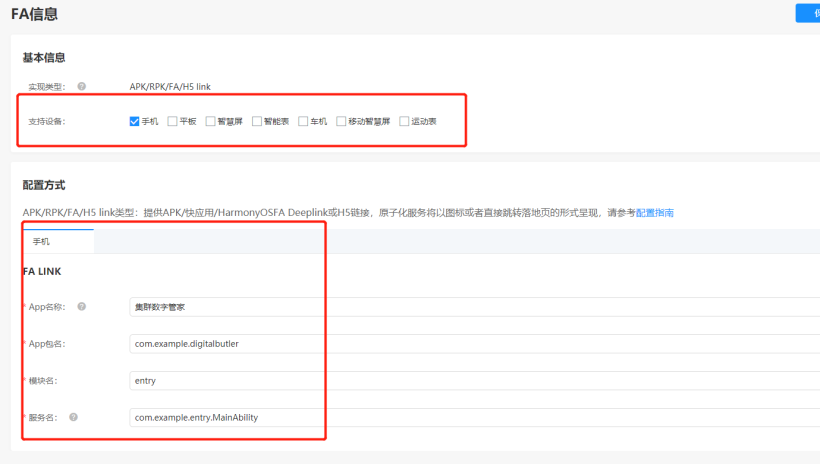The image size is (820, 464).
Task: Click help icon next to 实现类型
Action: [x=82, y=87]
